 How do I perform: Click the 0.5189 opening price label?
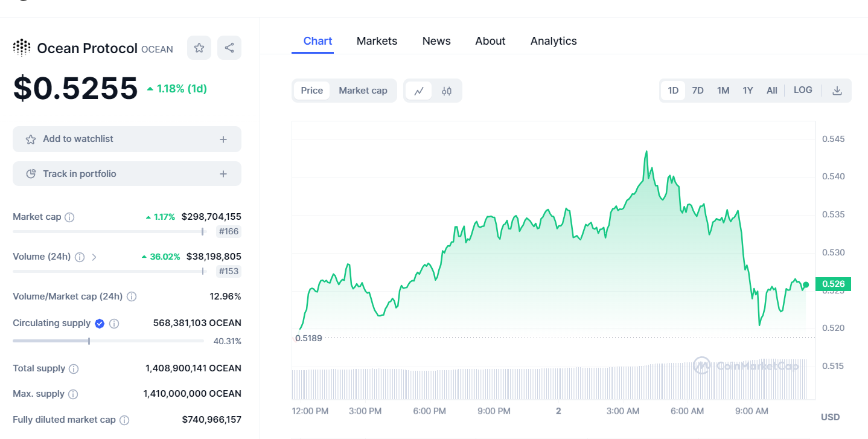pos(308,338)
